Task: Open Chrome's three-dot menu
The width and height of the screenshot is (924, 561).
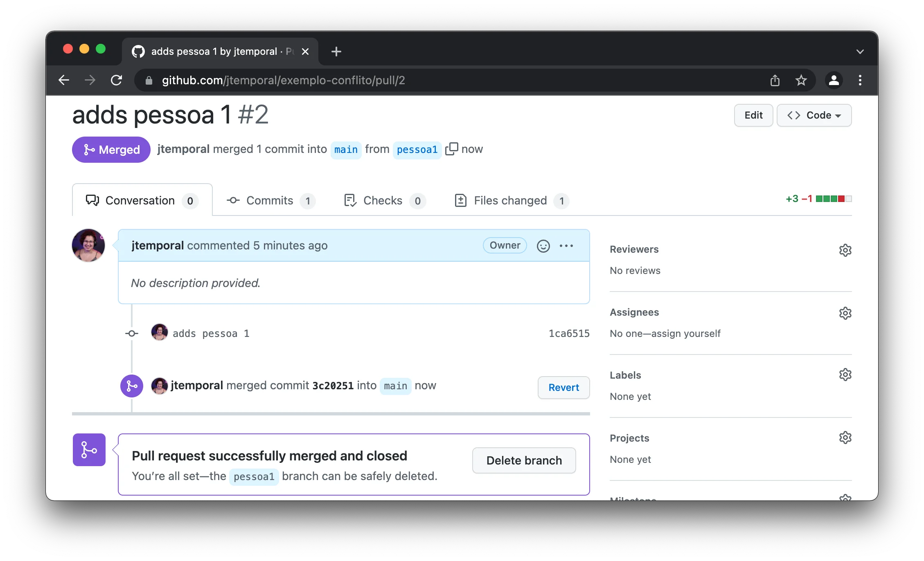Action: [860, 80]
